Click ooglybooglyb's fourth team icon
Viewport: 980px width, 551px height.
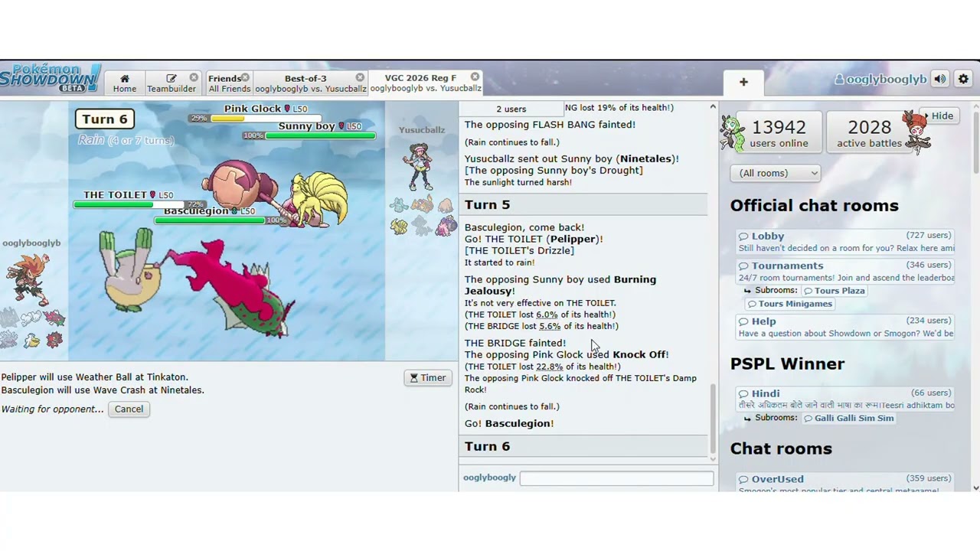[x=8, y=340]
